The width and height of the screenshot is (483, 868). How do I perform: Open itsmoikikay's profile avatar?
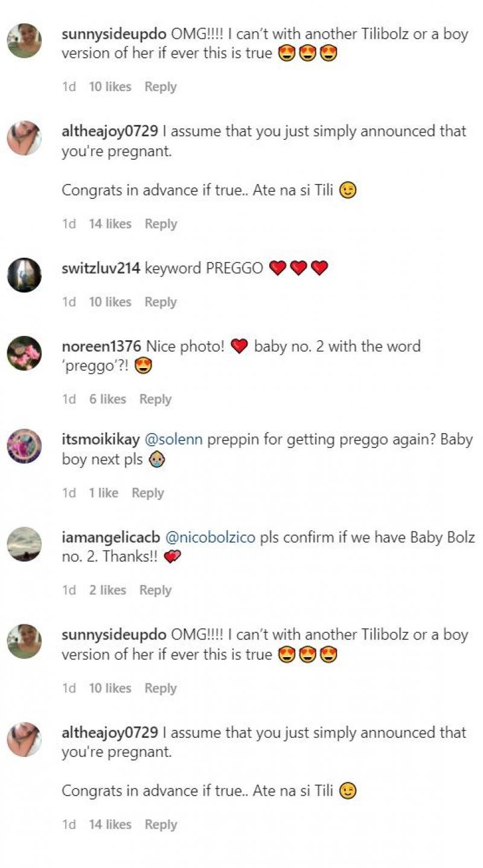(x=24, y=446)
